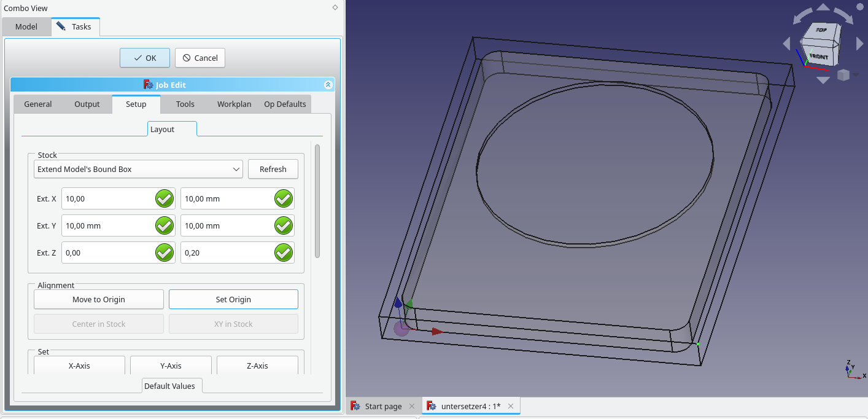Click the navigation cube's bottom arrow
Image resolution: width=868 pixels, height=419 pixels.
823,80
